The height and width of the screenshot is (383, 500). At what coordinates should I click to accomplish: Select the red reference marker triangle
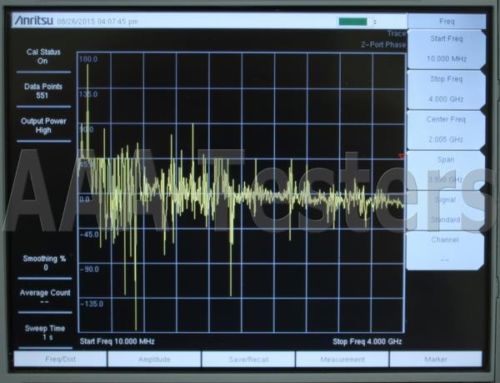point(402,156)
